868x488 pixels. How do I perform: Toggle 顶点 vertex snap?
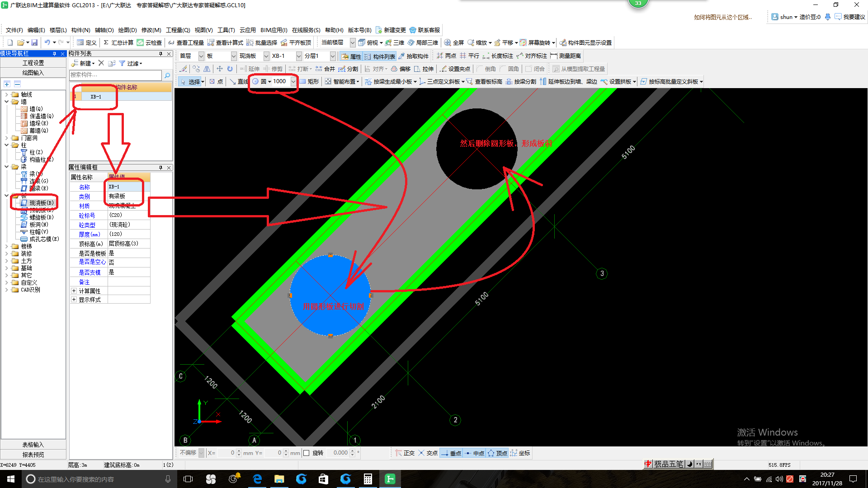[x=497, y=453]
